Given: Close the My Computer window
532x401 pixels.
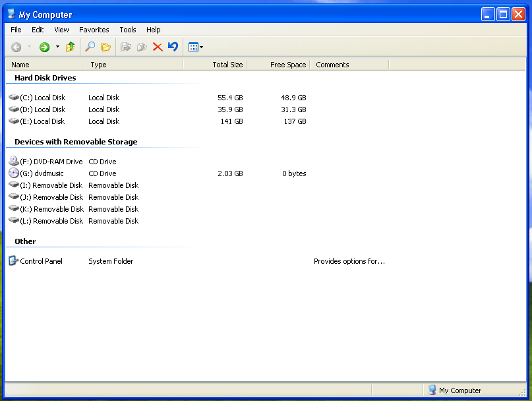Looking at the screenshot, I should [518, 15].
